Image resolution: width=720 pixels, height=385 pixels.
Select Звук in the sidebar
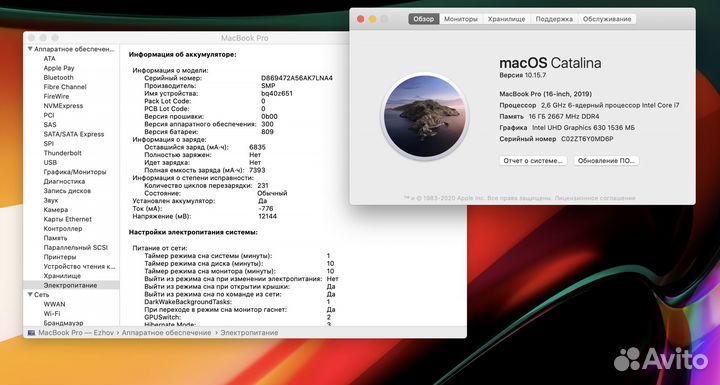[51, 200]
